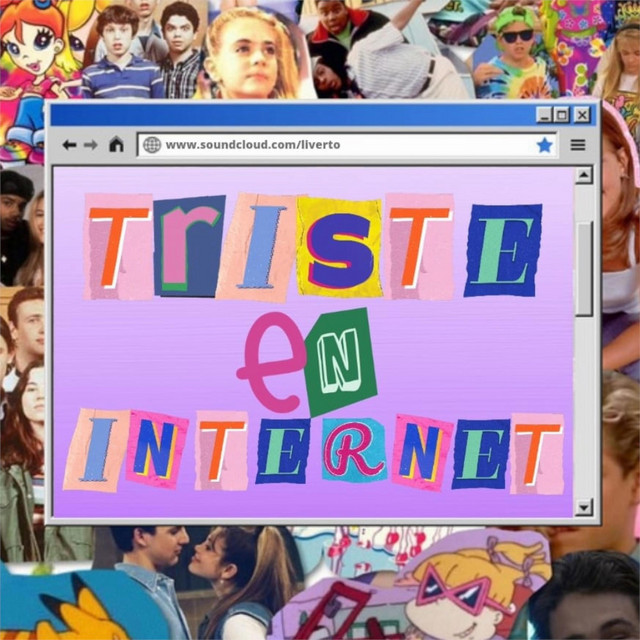The width and height of the screenshot is (640, 640).
Task: Maximize the retro browser window
Action: (x=562, y=115)
